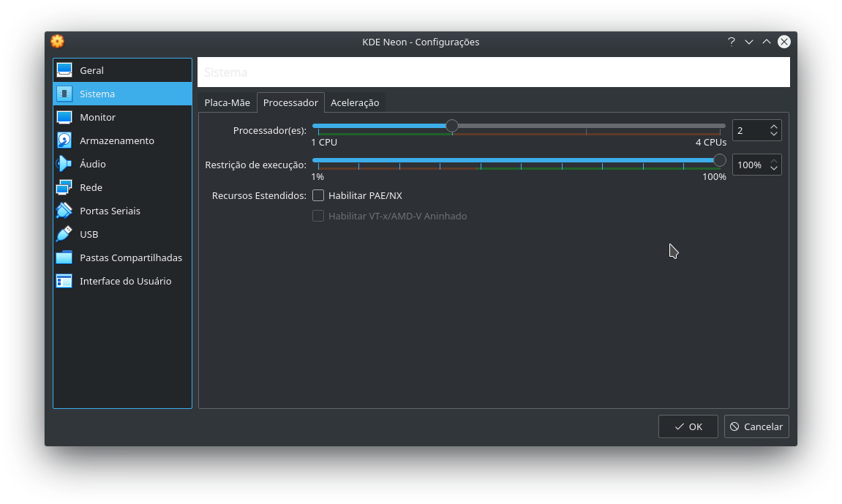842x504 pixels.
Task: Click the '100%' maximum label under slider
Action: click(714, 176)
